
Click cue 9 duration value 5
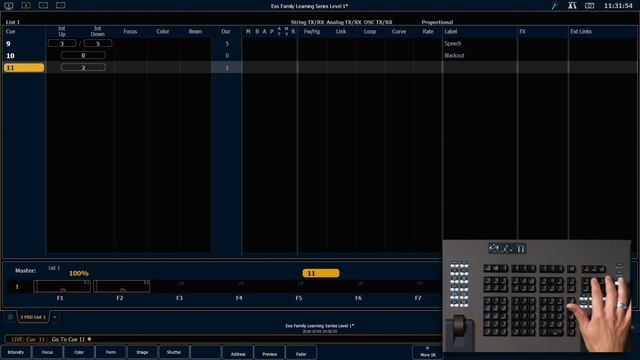pyautogui.click(x=227, y=44)
